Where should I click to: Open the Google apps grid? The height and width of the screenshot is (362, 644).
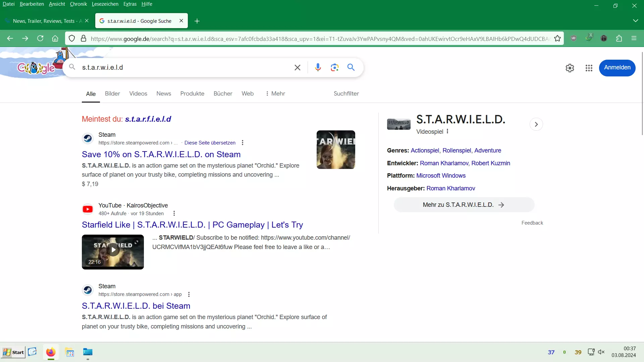(x=589, y=68)
